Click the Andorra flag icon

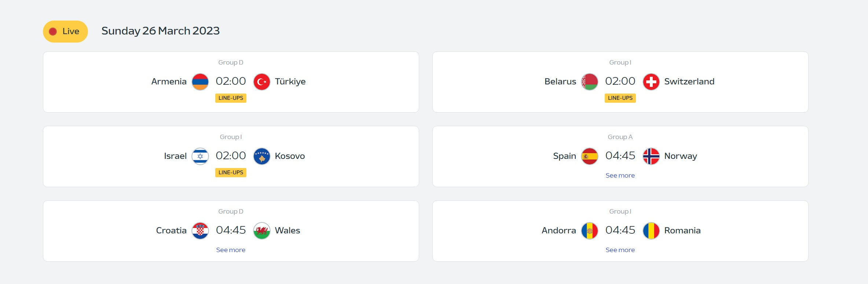(x=590, y=231)
